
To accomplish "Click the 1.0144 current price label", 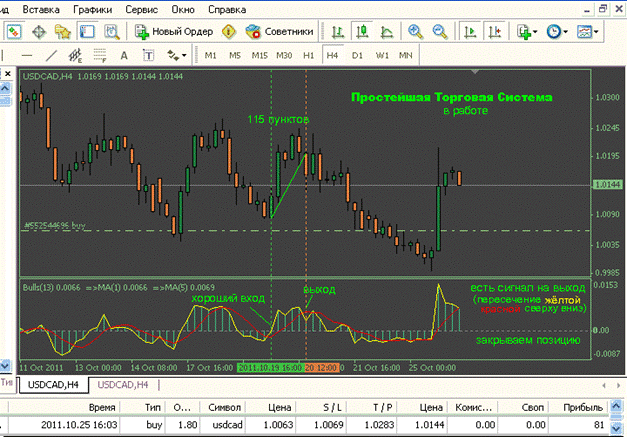I will [607, 185].
